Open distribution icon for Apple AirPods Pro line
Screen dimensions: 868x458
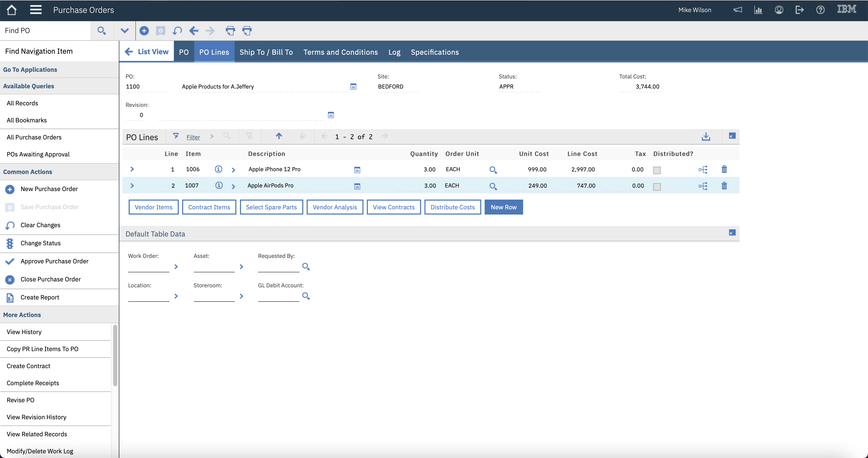click(703, 186)
